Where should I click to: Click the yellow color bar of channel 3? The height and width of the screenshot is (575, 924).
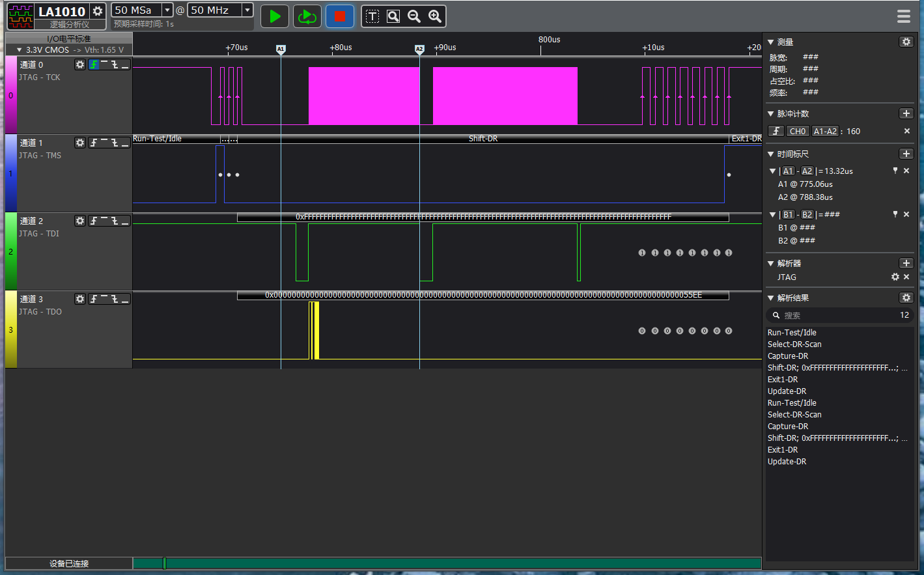(11, 330)
